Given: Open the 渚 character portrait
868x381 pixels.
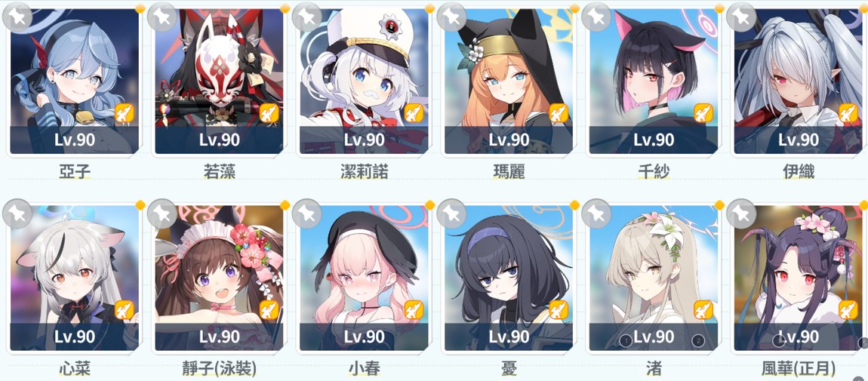Looking at the screenshot, I should click(654, 278).
